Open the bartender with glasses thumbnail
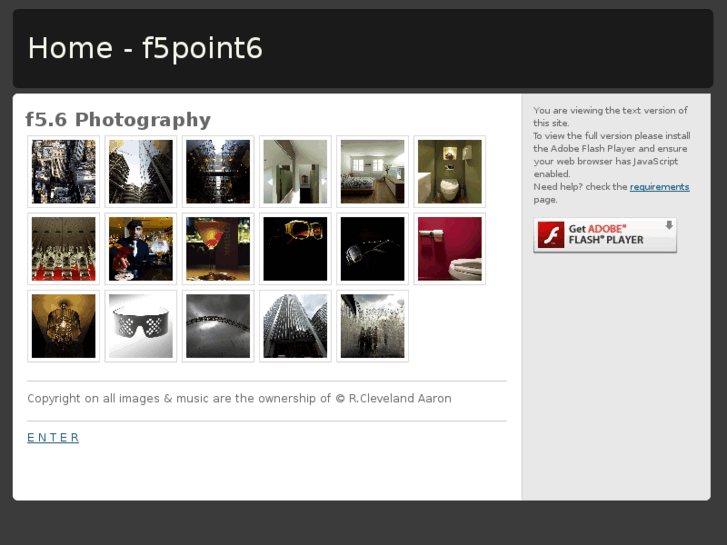 (x=141, y=249)
